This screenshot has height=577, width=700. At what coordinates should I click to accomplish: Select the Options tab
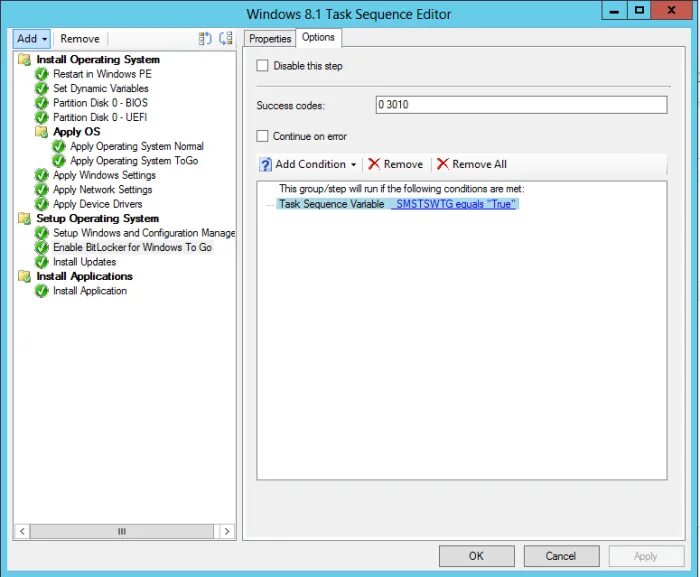point(318,37)
